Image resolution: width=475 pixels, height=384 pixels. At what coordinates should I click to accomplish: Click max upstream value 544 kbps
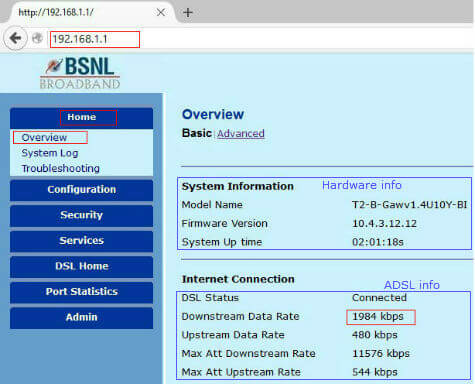coord(375,372)
